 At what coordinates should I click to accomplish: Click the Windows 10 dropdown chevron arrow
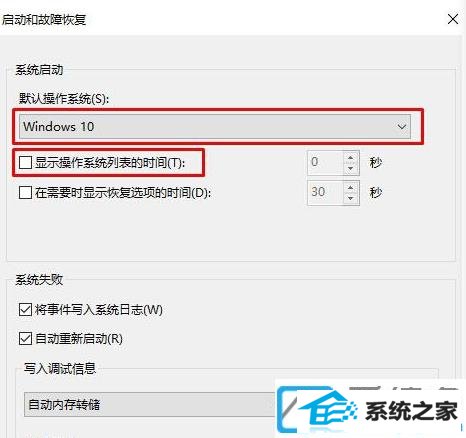402,127
